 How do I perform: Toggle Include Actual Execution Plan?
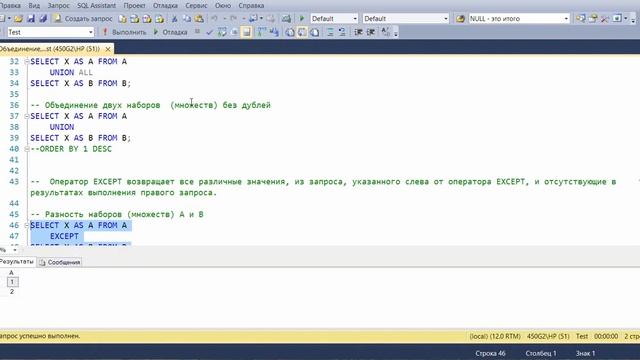click(262, 32)
